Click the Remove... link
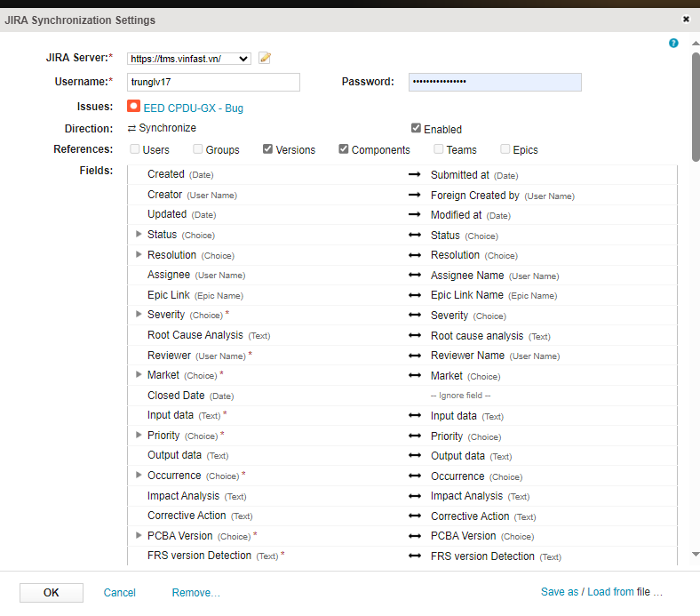The height and width of the screenshot is (616, 700). pos(196,592)
